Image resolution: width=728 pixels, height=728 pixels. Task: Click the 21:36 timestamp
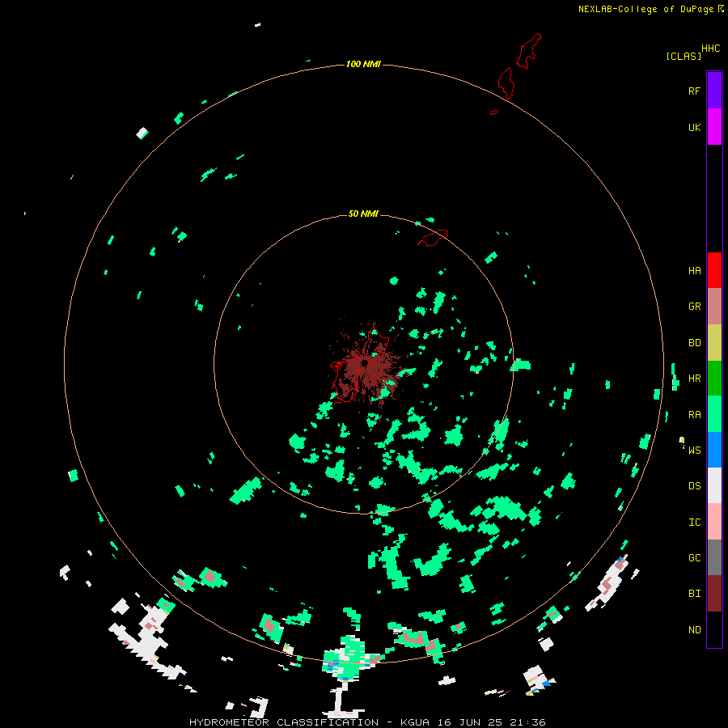click(528, 722)
